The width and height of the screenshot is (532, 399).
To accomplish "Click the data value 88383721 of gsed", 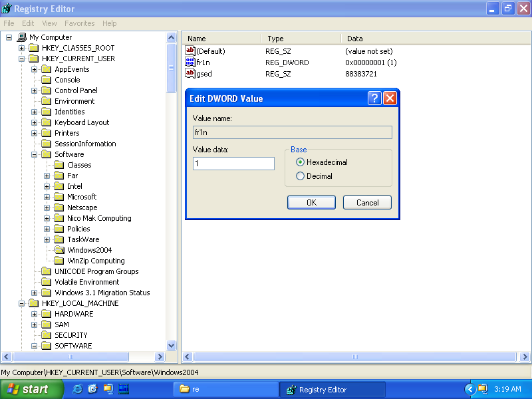I will click(x=361, y=74).
